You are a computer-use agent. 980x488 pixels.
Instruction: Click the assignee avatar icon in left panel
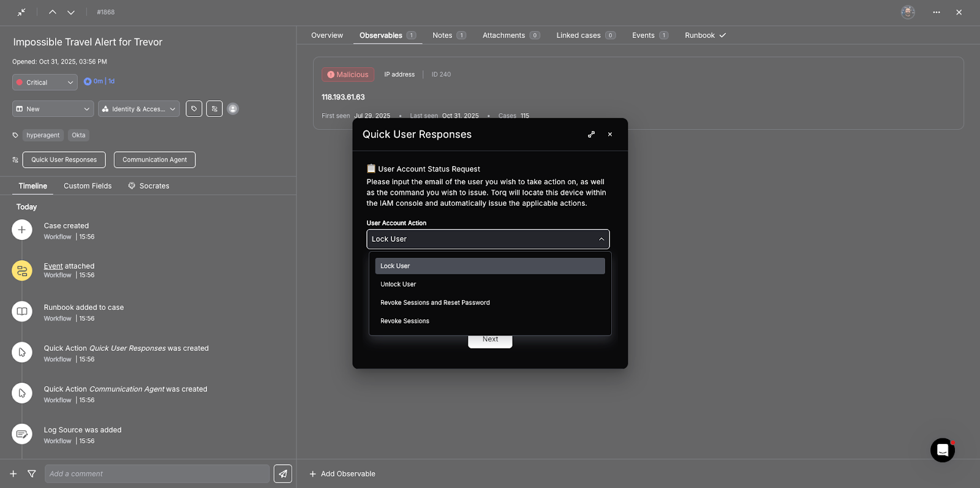pos(233,109)
